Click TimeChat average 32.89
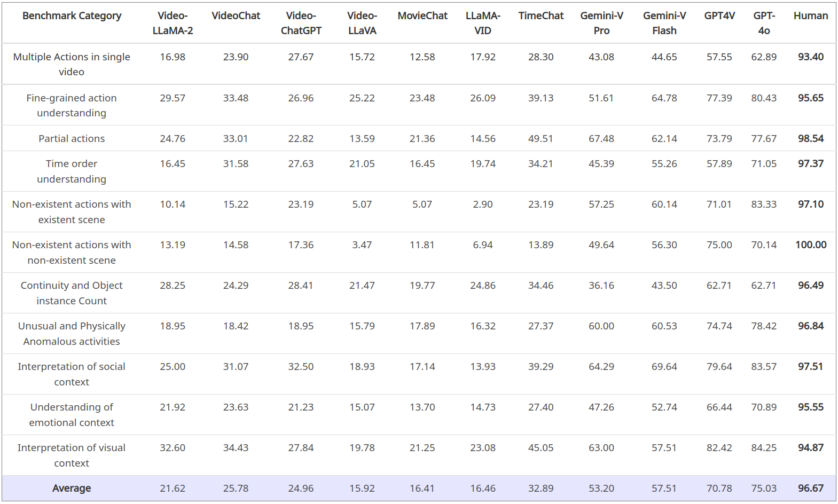The image size is (838, 504). (x=541, y=489)
